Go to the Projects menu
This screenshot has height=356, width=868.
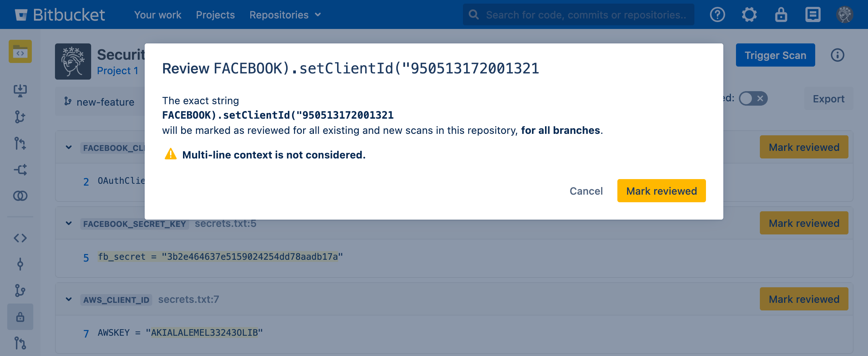tap(215, 15)
